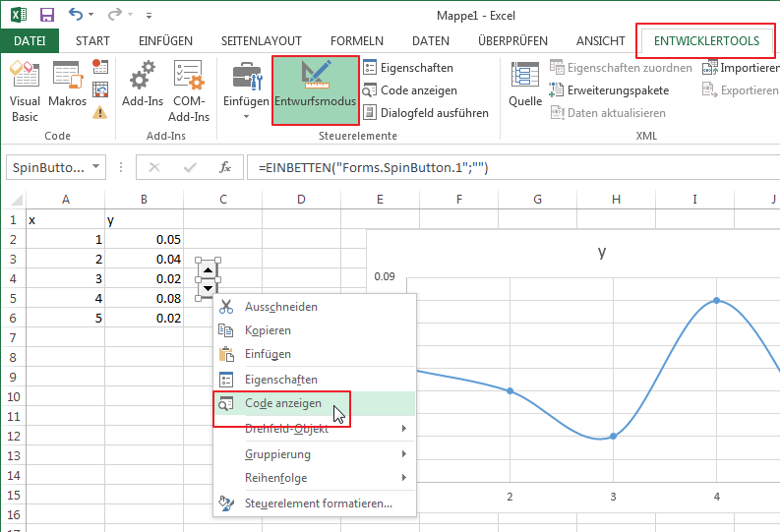Run Dialogfeld ausführen

pyautogui.click(x=426, y=113)
